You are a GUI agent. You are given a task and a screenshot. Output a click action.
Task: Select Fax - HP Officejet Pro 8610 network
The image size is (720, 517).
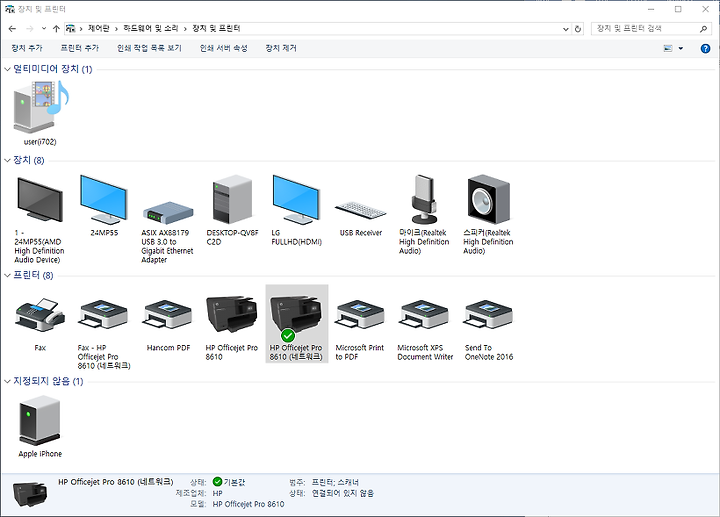[103, 315]
